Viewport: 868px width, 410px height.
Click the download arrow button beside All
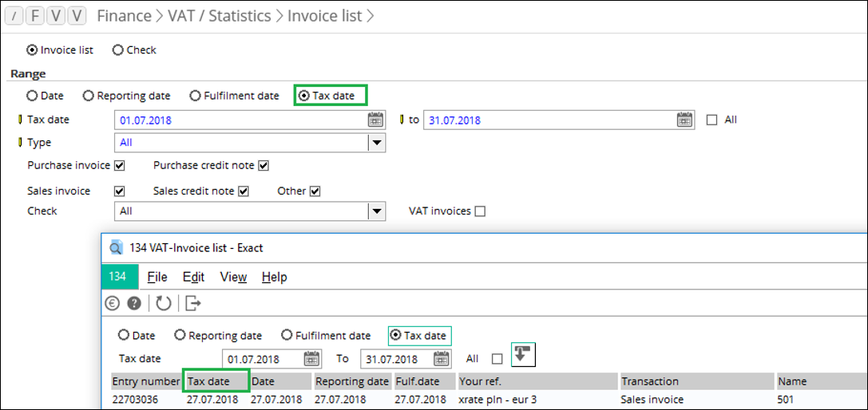point(523,356)
